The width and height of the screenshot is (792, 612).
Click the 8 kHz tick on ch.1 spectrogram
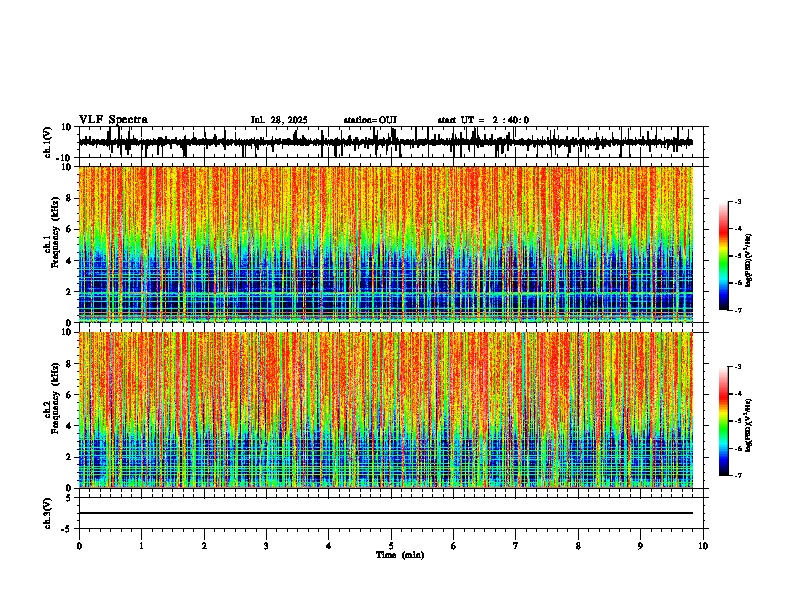(x=70, y=198)
